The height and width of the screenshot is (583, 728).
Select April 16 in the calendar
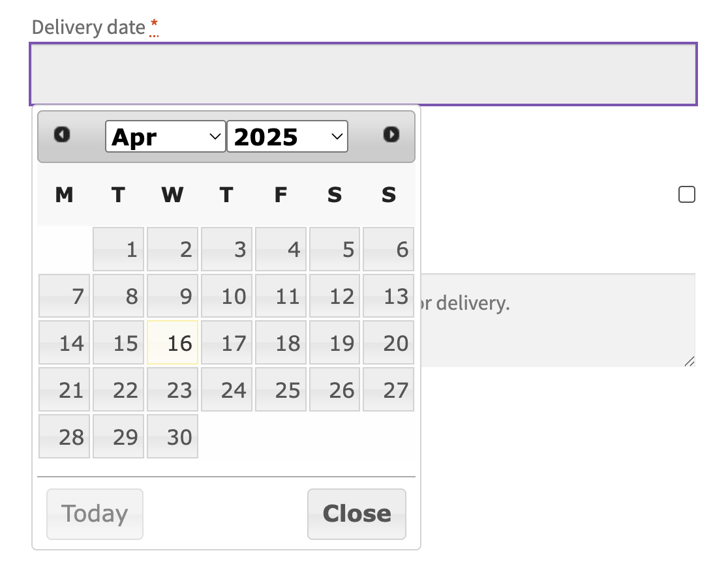click(173, 343)
